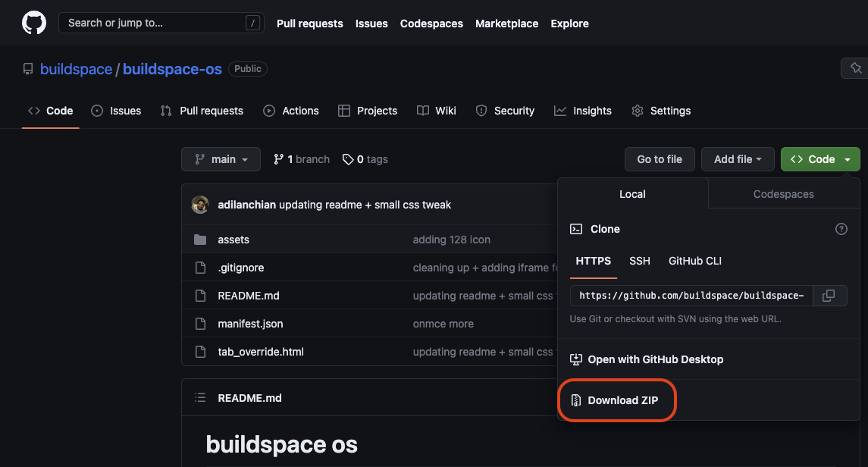View the 0 tags link
The image size is (868, 467).
(365, 159)
